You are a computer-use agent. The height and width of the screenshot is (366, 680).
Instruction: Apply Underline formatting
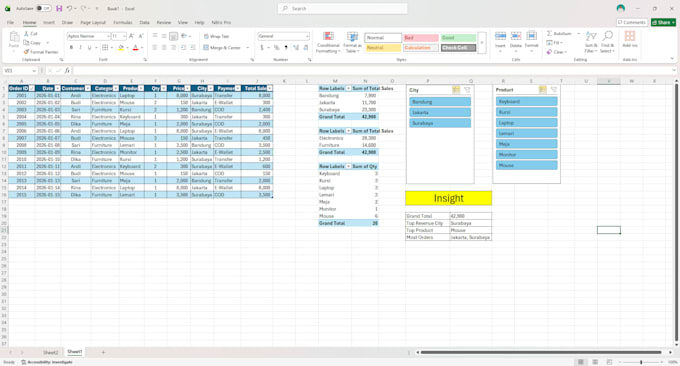(90, 47)
